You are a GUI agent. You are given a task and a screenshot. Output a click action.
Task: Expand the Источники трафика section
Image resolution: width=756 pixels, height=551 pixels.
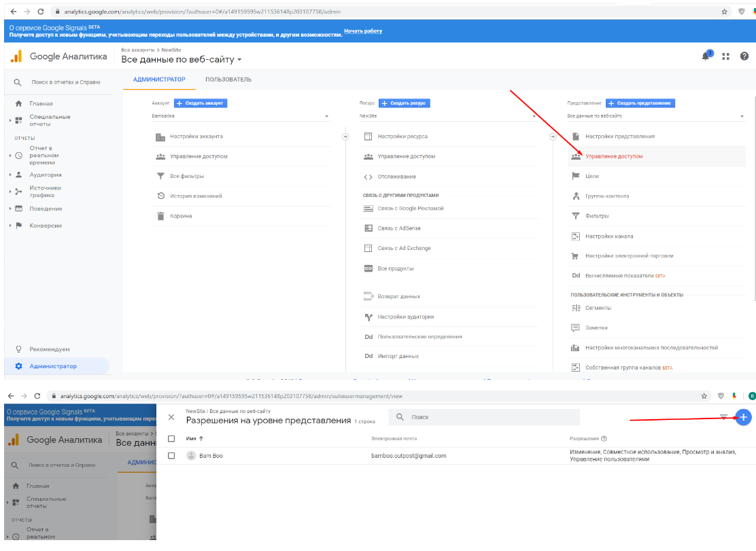point(10,192)
